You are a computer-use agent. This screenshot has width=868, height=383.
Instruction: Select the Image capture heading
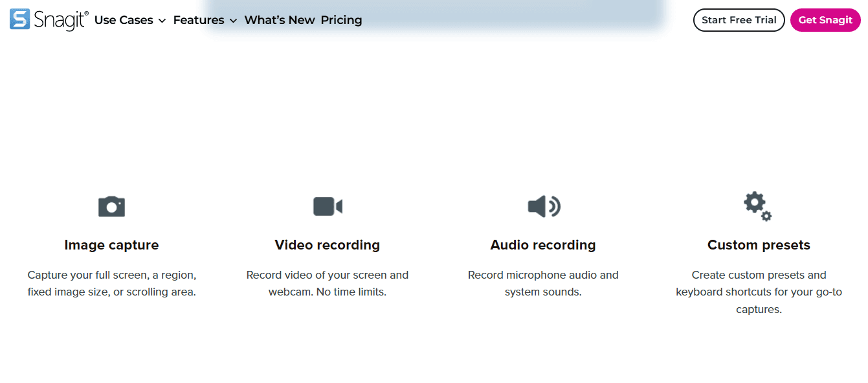111,245
